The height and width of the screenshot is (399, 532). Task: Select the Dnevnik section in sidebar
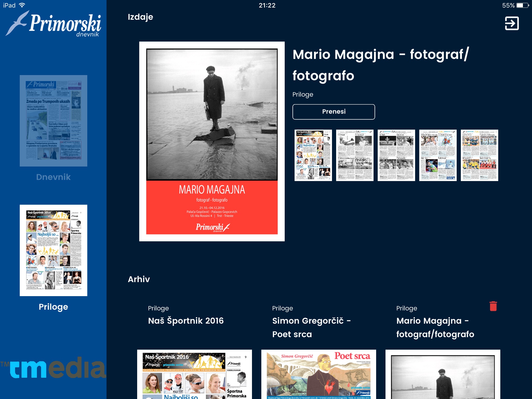[53, 177]
